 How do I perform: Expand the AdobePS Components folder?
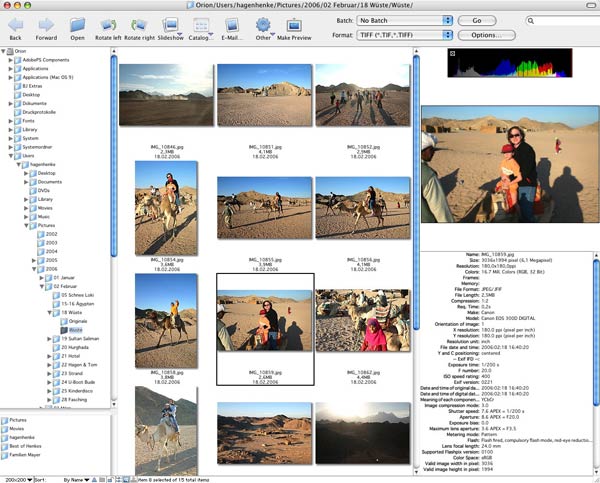(x=10, y=60)
